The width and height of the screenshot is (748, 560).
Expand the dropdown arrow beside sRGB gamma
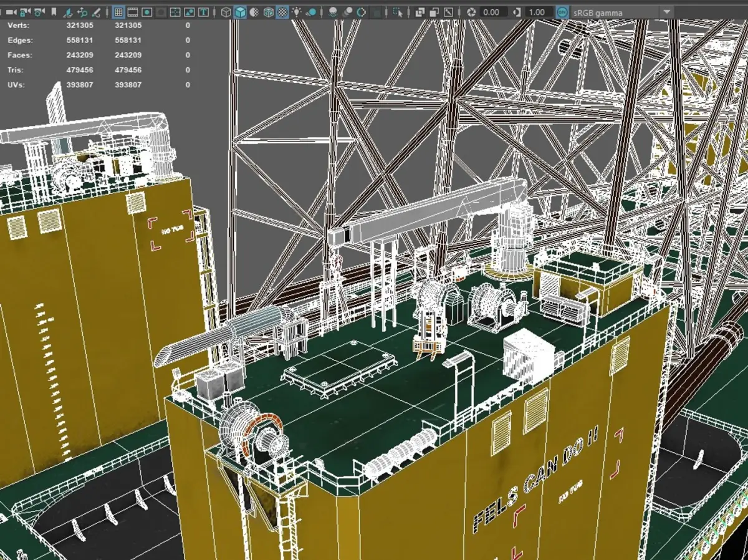666,12
